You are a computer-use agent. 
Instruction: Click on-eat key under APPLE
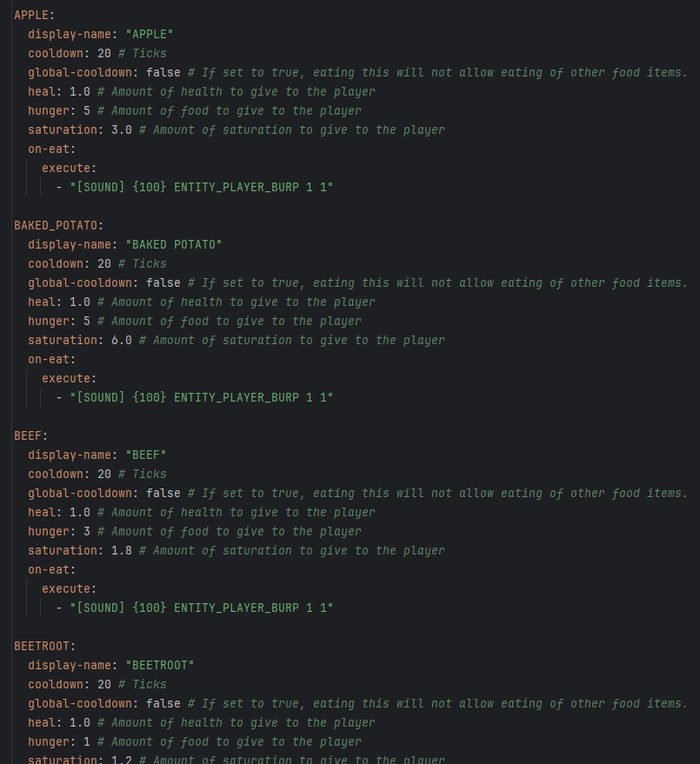[x=49, y=149]
